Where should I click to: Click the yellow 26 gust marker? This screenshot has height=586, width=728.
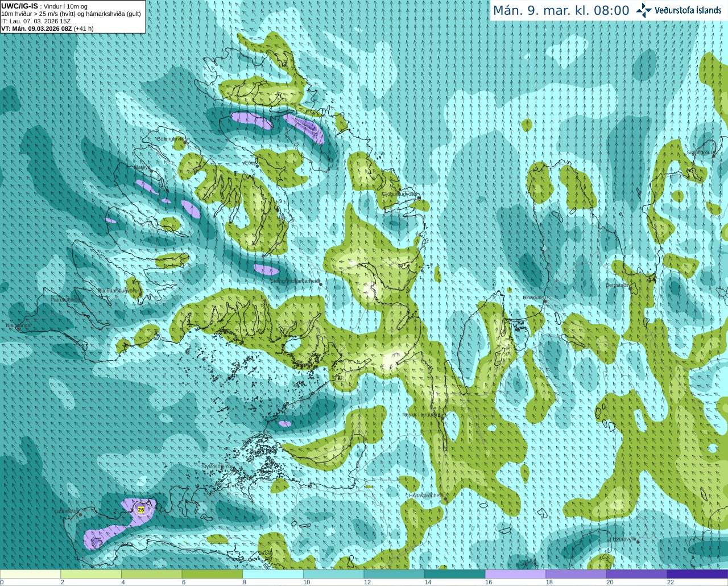click(x=141, y=510)
